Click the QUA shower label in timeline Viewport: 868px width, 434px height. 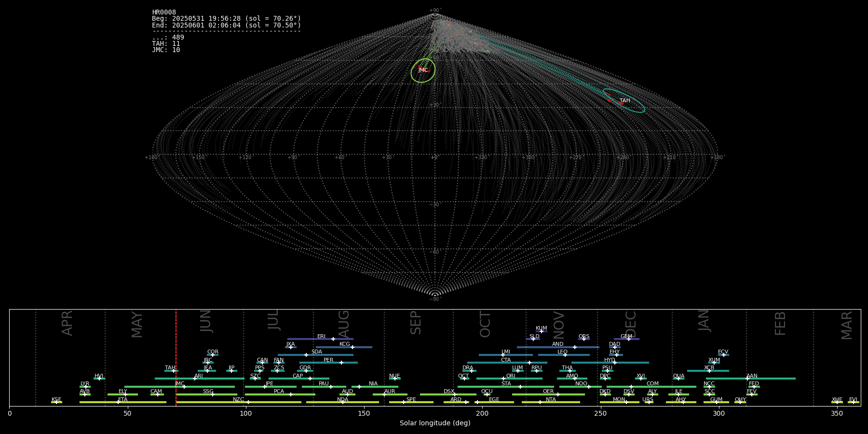pos(678,376)
